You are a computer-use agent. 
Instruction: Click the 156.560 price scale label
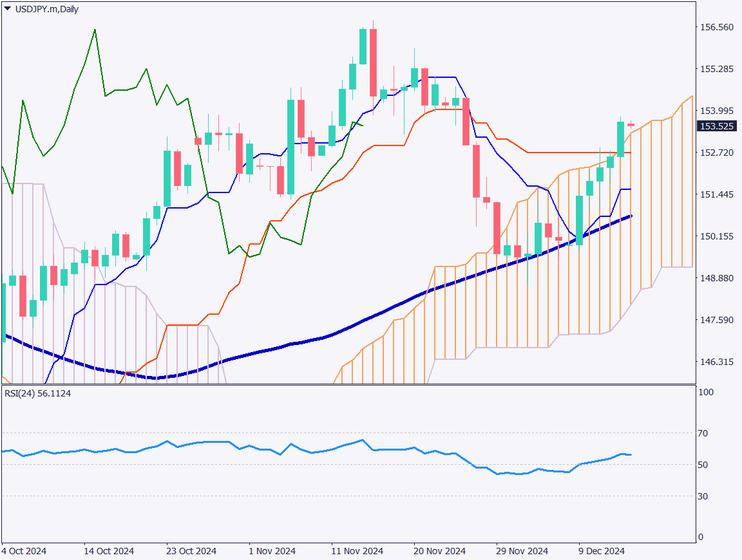(x=717, y=28)
